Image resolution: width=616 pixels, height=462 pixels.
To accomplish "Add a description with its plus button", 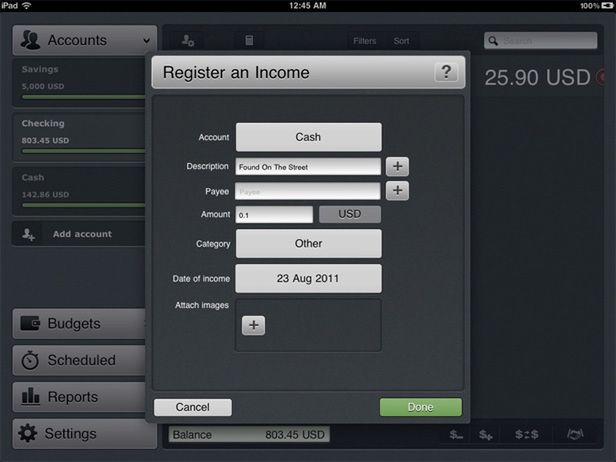I will (397, 166).
